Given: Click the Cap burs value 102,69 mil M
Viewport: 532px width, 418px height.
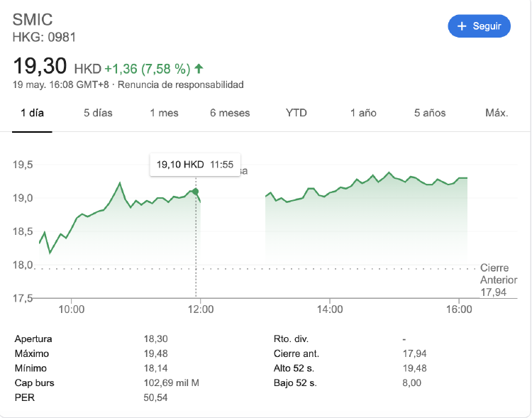Looking at the screenshot, I should (x=171, y=383).
